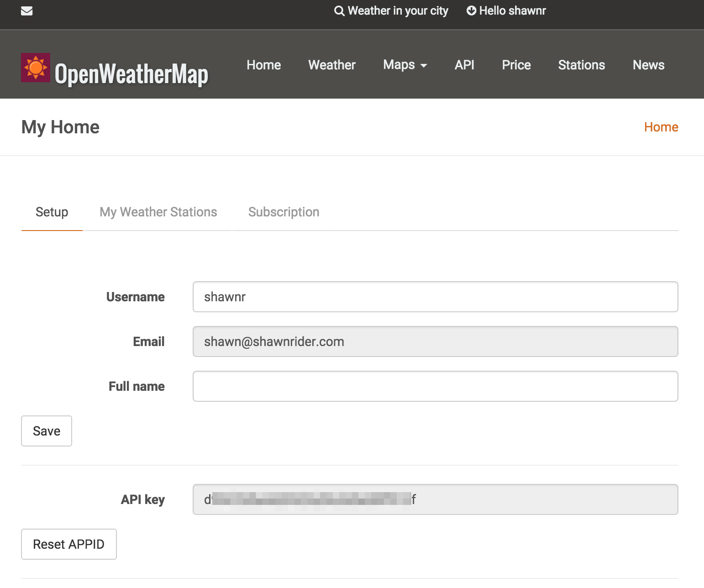Click the Save button
This screenshot has width=704, height=588.
47,431
